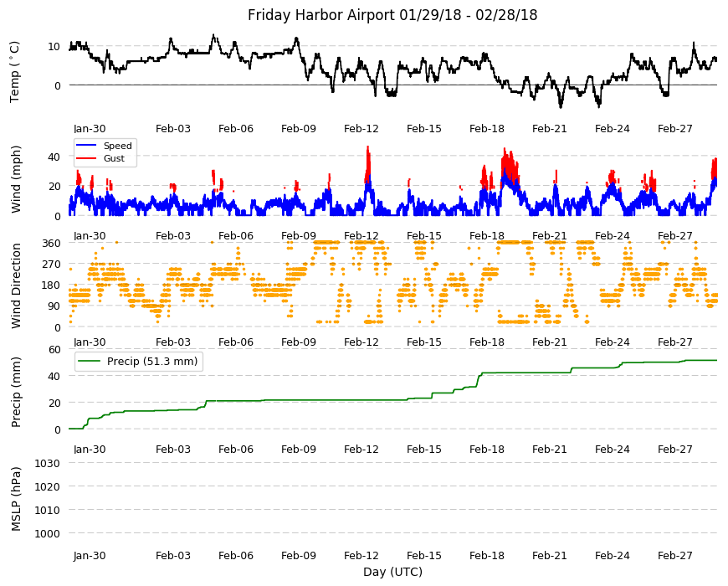Screen dimensions: 728x586
Task: Click the Wind (mph) axis label
Action: click(16, 180)
